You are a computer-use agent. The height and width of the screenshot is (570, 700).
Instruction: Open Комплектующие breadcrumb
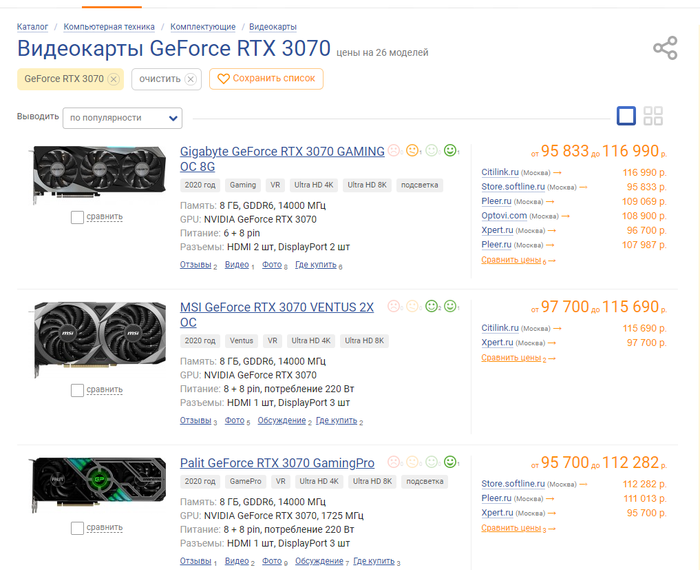pyautogui.click(x=203, y=27)
